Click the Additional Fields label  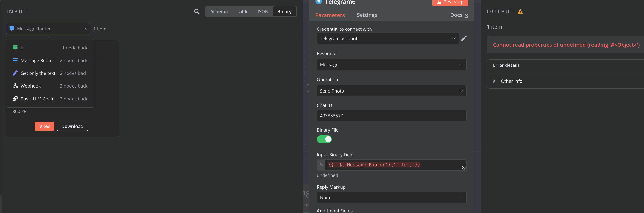click(335, 210)
